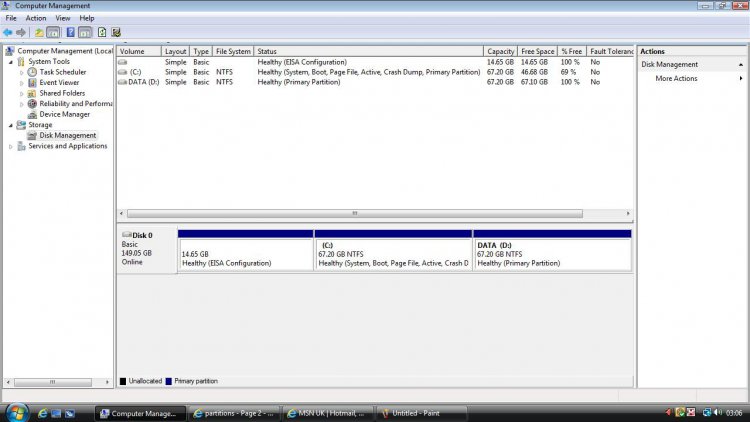Click the Back arrow toolbar icon

(8, 32)
